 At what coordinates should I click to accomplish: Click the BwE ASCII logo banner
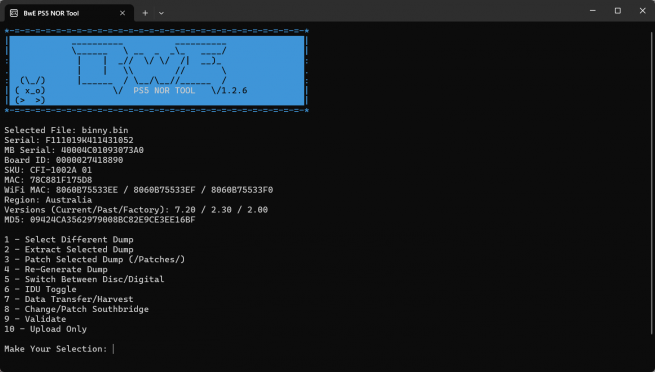(x=157, y=70)
